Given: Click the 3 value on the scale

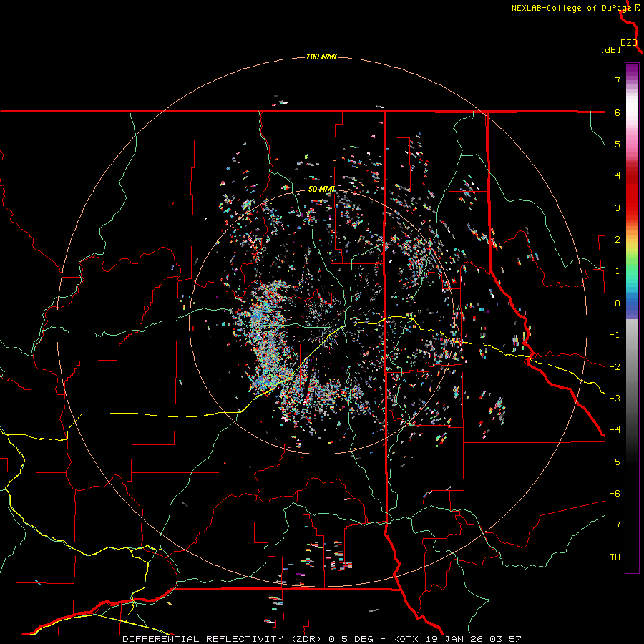Looking at the screenshot, I should click(x=618, y=208).
